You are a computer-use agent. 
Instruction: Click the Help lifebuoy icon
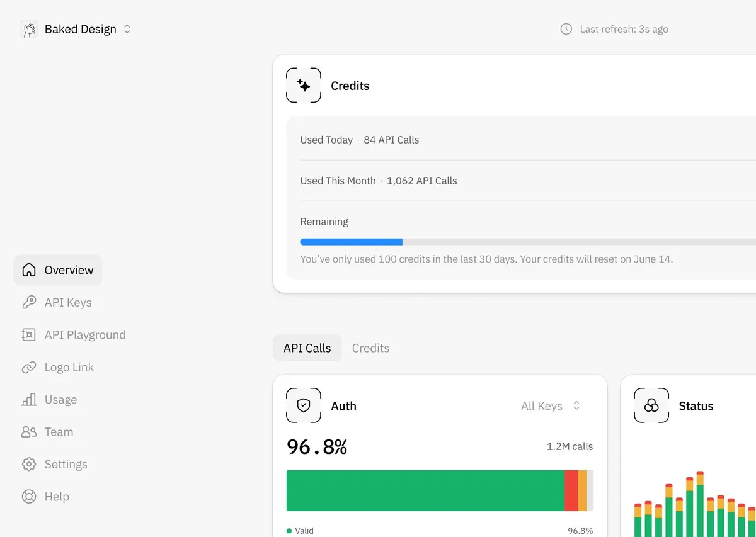(29, 497)
